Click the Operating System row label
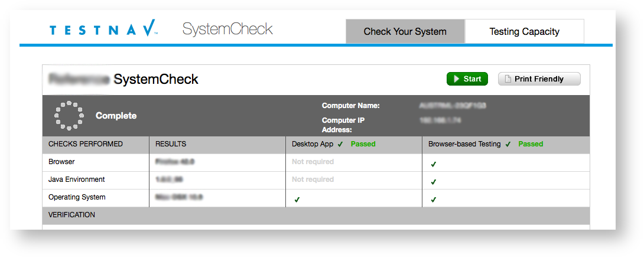 click(77, 197)
